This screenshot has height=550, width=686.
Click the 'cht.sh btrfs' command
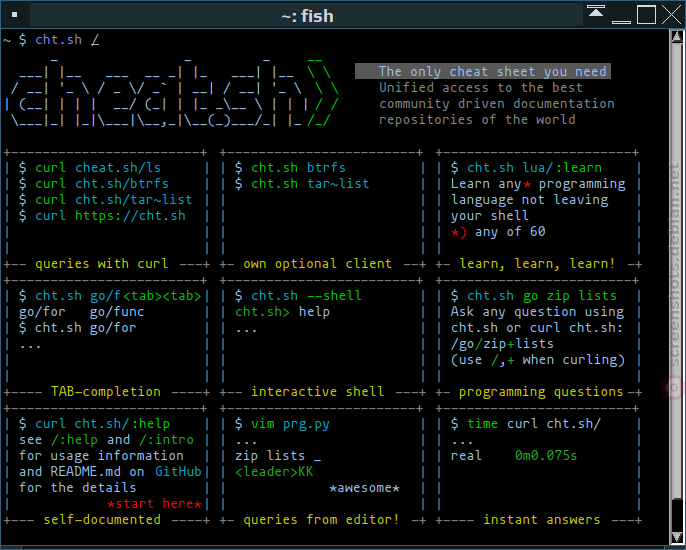(298, 168)
